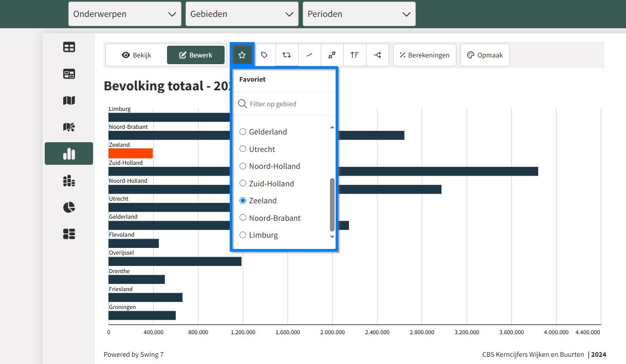Click the Favoriet panel heading
The height and width of the screenshot is (364, 626).
click(252, 80)
